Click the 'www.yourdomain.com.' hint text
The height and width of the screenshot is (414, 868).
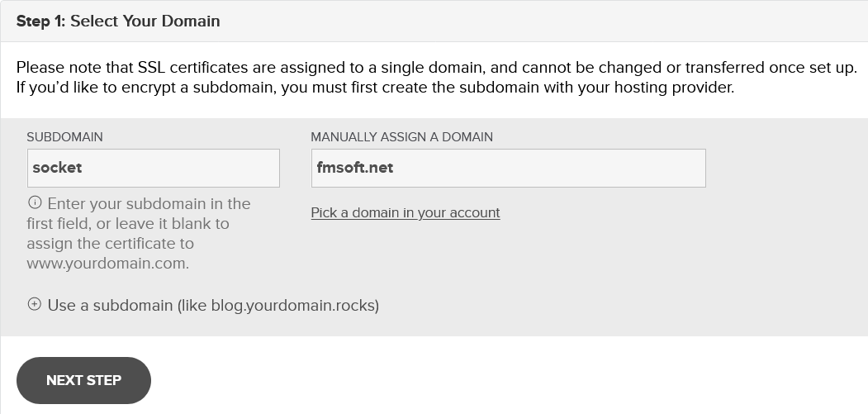coord(107,264)
